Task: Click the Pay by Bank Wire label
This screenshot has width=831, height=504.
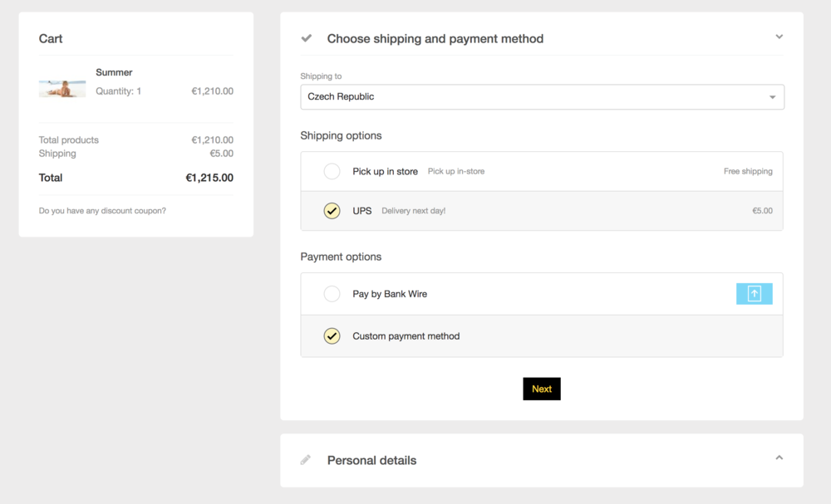Action: [390, 294]
